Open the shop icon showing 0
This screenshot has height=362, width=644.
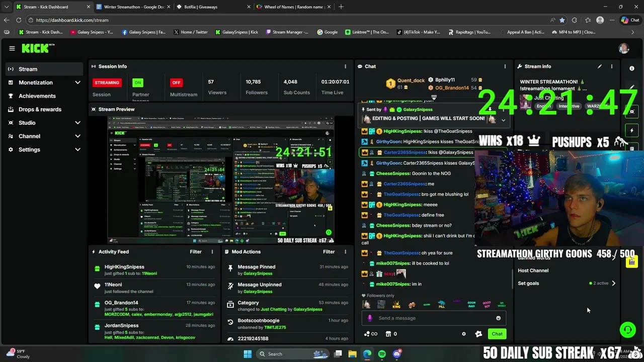[391, 334]
